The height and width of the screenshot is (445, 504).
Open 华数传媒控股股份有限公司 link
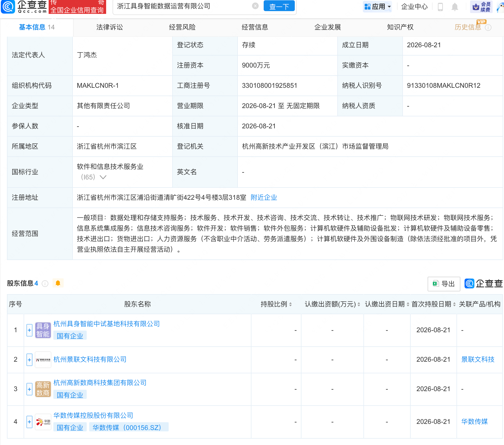pos(93,416)
